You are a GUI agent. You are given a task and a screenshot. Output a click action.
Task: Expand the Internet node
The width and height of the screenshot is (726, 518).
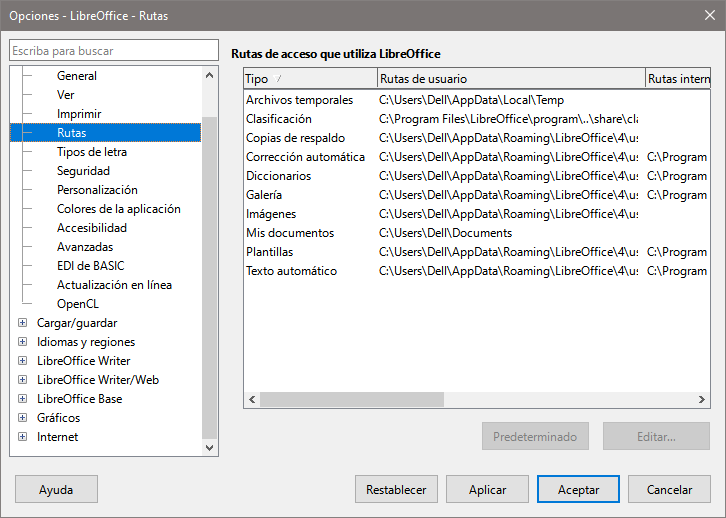22,437
